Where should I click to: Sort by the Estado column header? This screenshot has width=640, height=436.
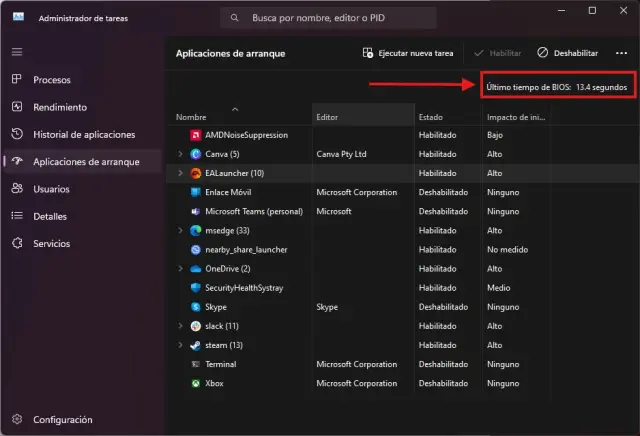(431, 117)
